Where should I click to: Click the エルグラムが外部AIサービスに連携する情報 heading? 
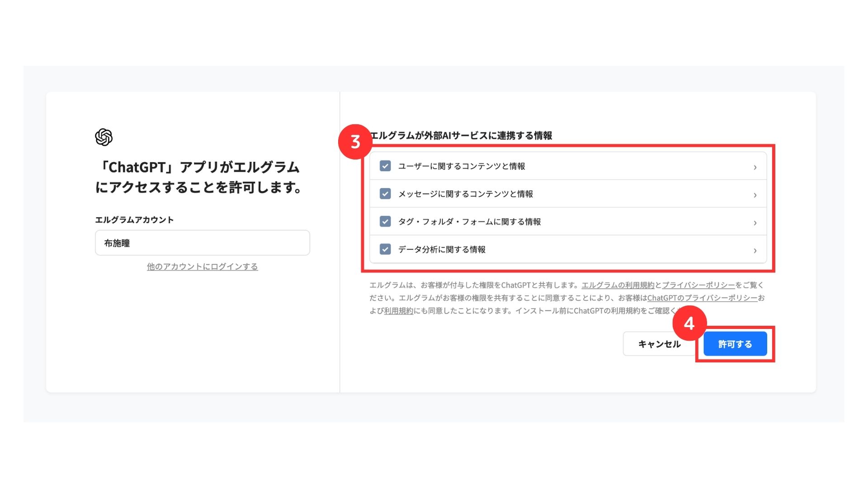[x=461, y=136]
